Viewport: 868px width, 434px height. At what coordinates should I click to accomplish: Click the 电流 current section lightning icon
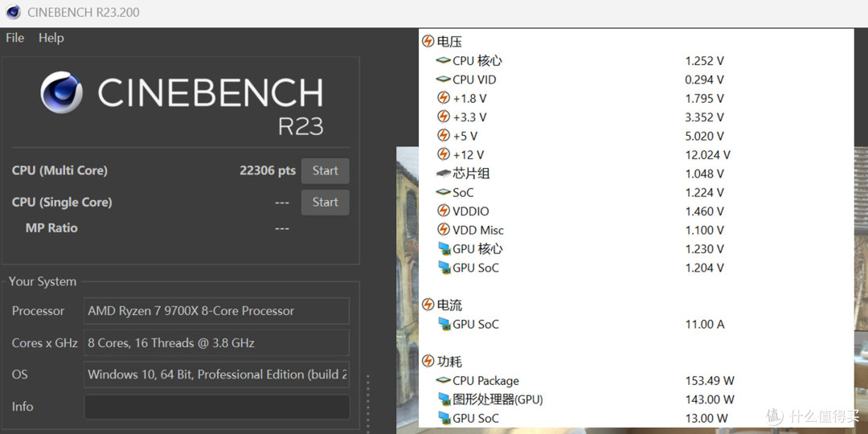tap(428, 305)
